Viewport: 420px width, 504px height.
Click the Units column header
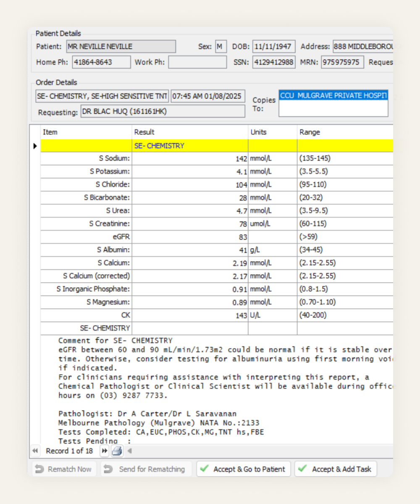point(273,132)
